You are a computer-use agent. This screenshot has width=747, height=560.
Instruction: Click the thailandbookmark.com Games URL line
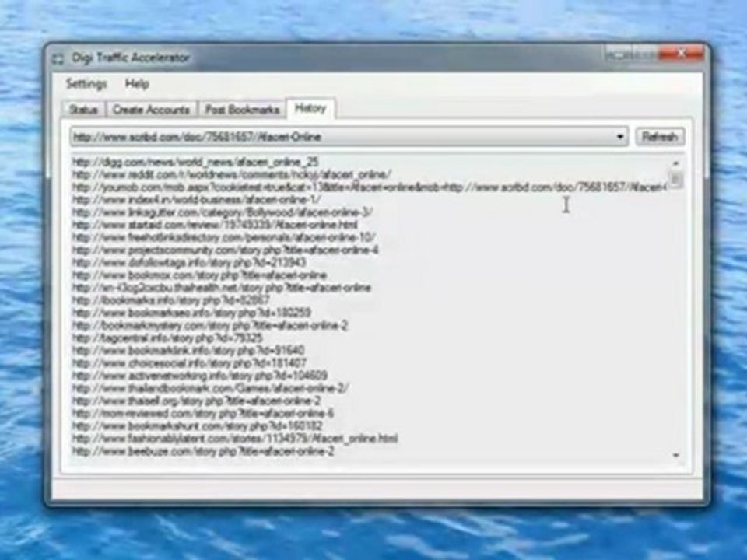[211, 389]
